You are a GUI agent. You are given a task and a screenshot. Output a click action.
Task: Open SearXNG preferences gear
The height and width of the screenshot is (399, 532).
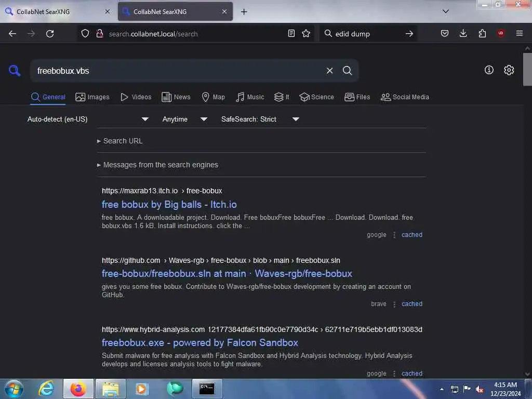click(509, 70)
